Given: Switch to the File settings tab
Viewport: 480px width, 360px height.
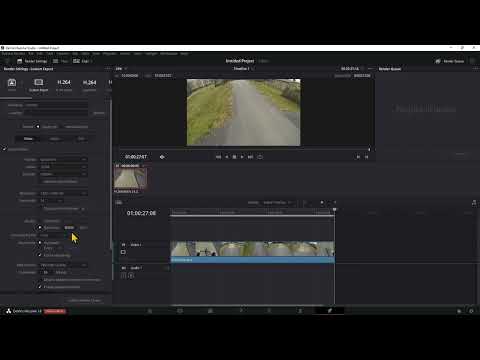Looking at the screenshot, I should click(x=81, y=139).
